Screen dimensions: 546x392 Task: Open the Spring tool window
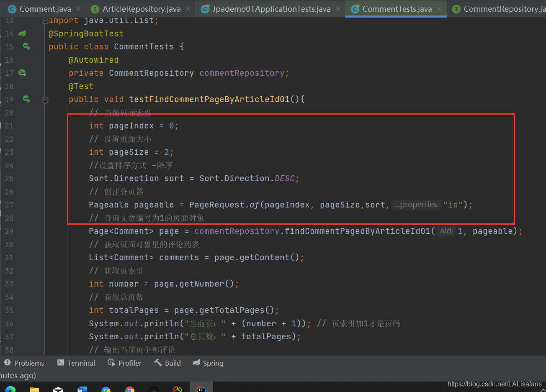[x=208, y=363]
